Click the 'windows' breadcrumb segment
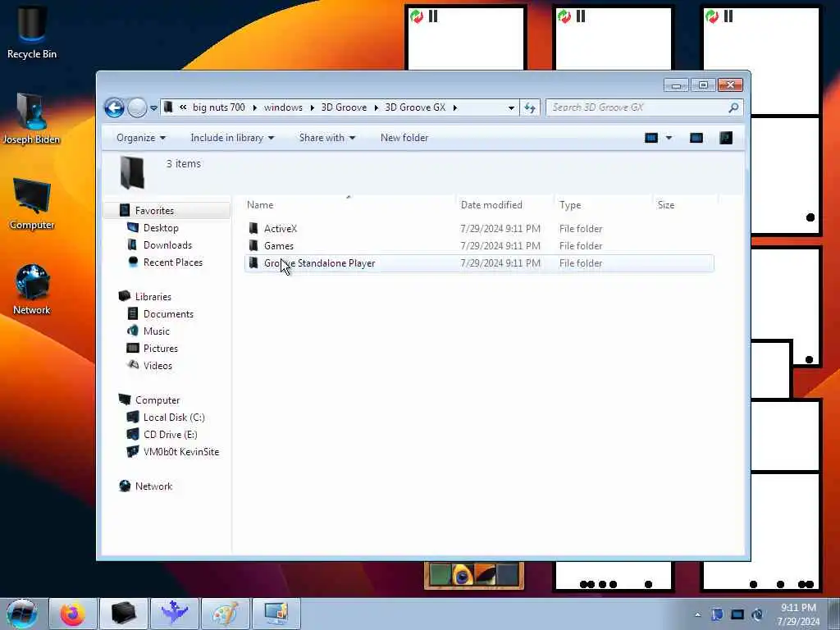840x630 pixels. click(283, 107)
